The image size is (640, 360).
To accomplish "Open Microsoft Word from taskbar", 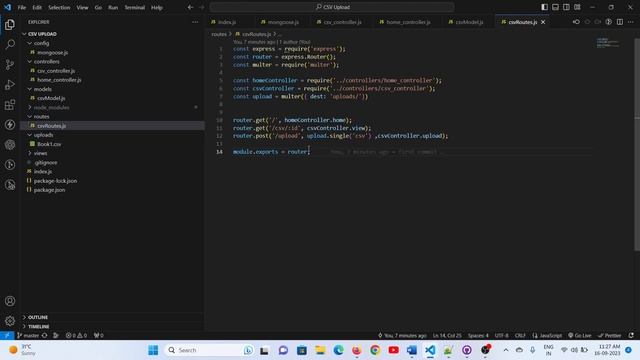I will click(x=411, y=350).
